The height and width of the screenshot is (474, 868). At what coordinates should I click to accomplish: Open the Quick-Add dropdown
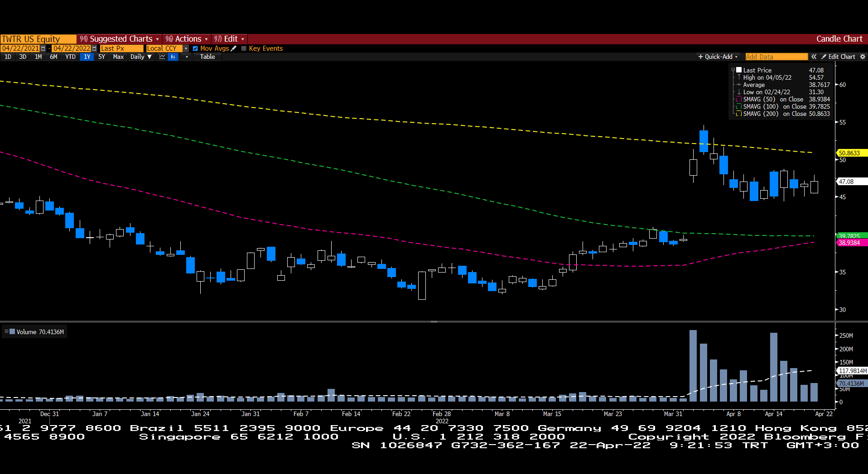pos(718,57)
